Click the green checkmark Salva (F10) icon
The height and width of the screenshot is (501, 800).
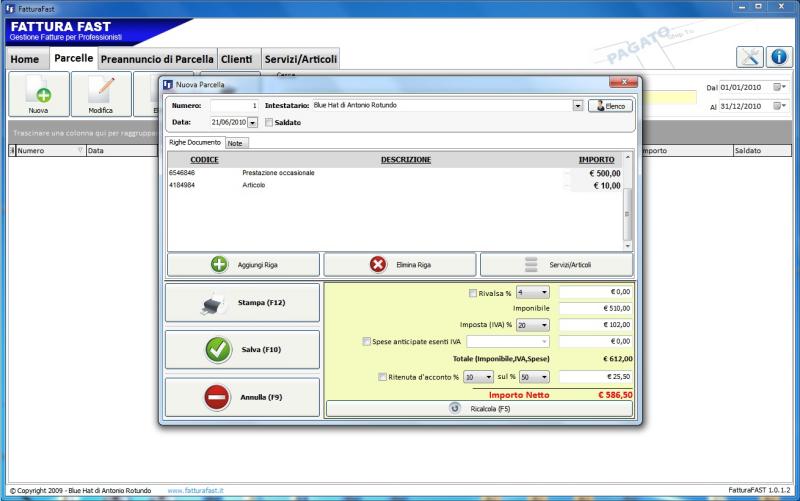coord(217,350)
